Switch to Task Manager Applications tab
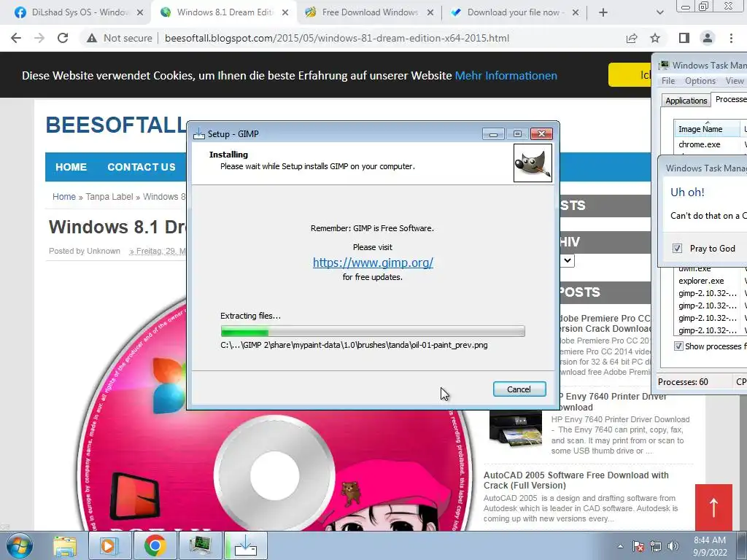The height and width of the screenshot is (560, 747). 686,101
